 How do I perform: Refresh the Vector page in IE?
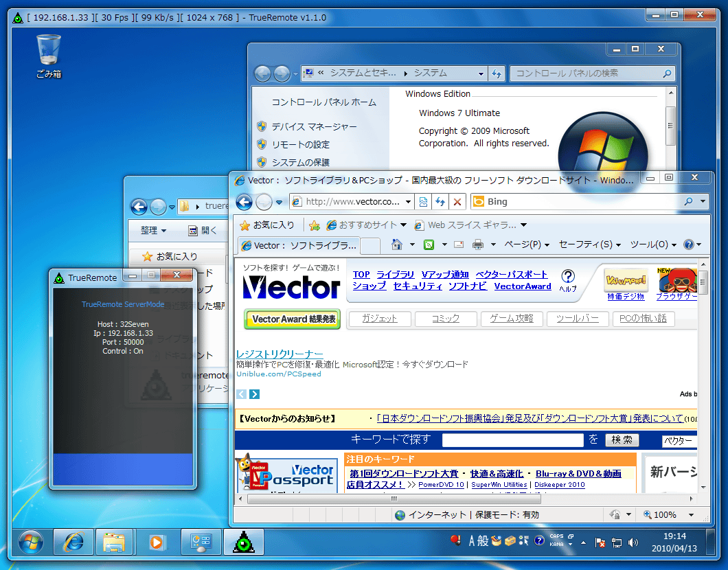coord(440,202)
